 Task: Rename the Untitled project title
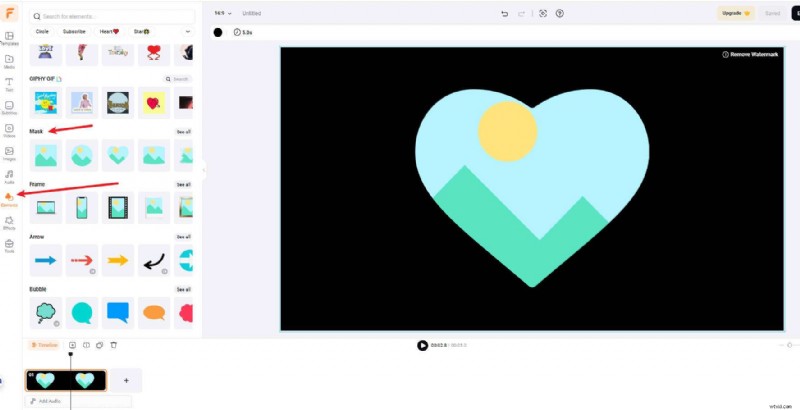tap(252, 13)
